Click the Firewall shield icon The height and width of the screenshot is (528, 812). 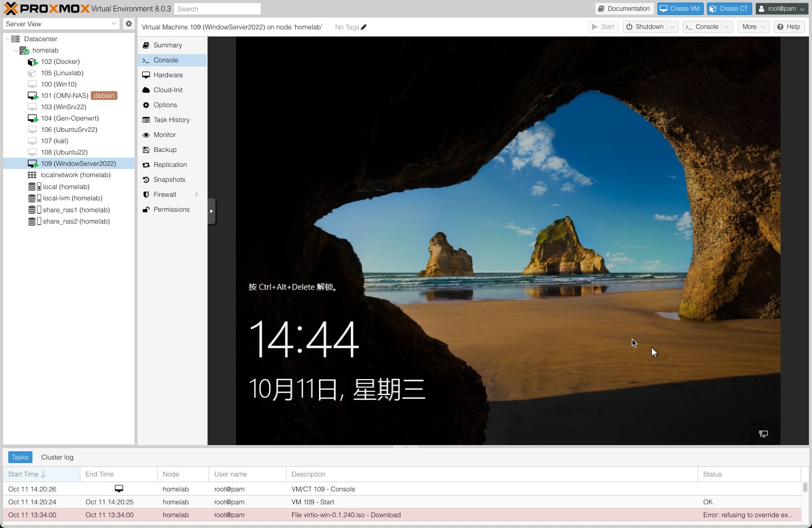(146, 195)
